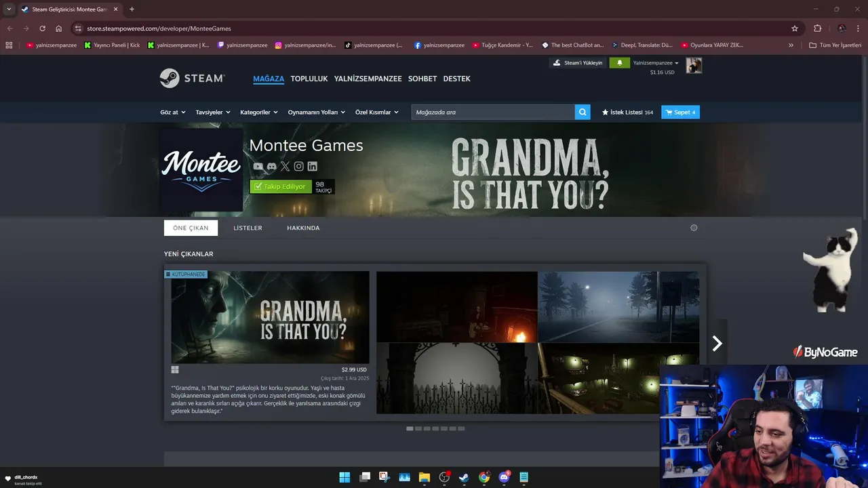Open the foggy road screenshot thumbnail

click(618, 307)
